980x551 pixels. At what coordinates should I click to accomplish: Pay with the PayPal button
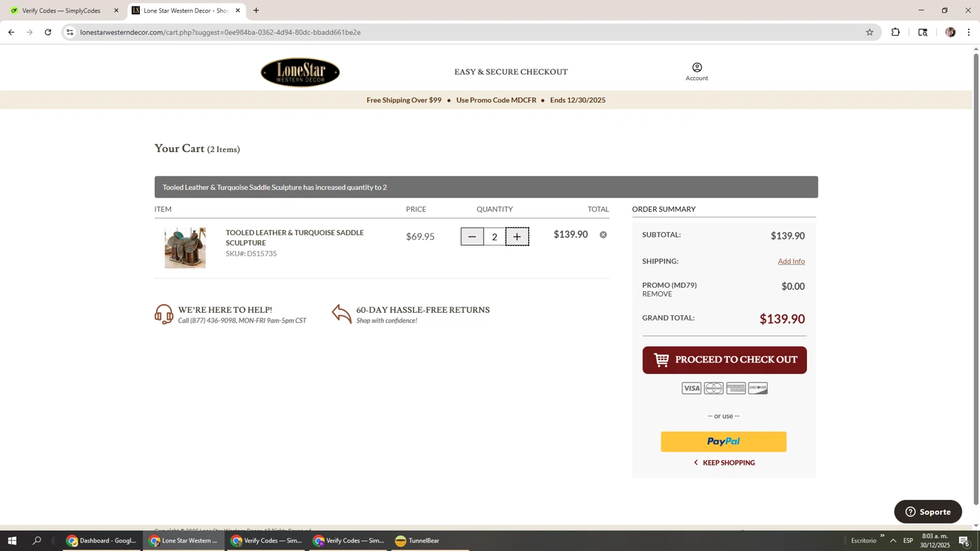coord(723,442)
